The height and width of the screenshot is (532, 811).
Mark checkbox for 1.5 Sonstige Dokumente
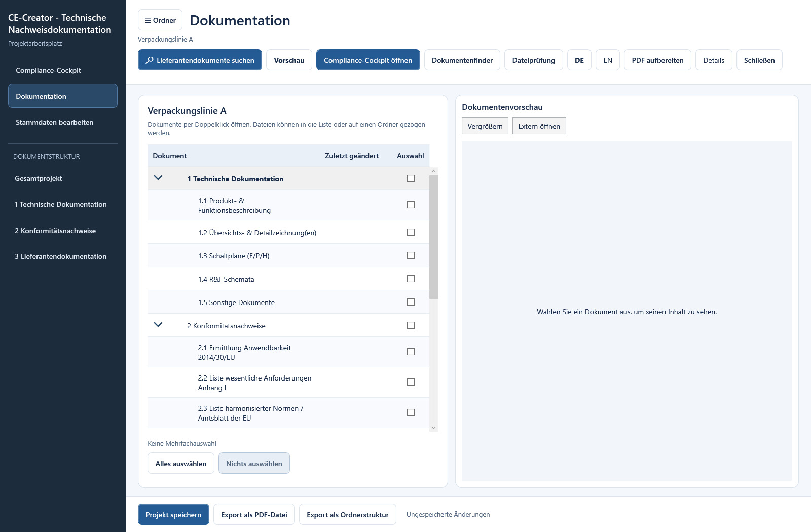point(411,302)
